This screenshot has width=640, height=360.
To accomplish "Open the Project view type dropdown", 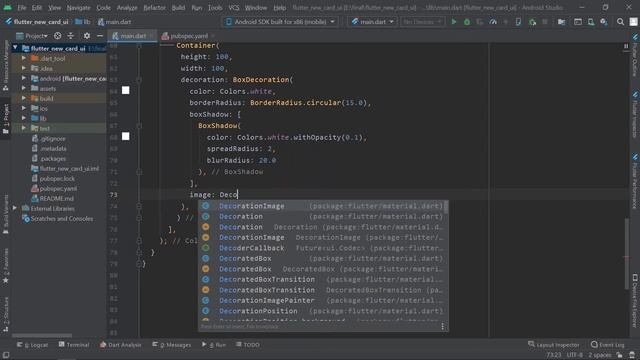I will point(32,36).
